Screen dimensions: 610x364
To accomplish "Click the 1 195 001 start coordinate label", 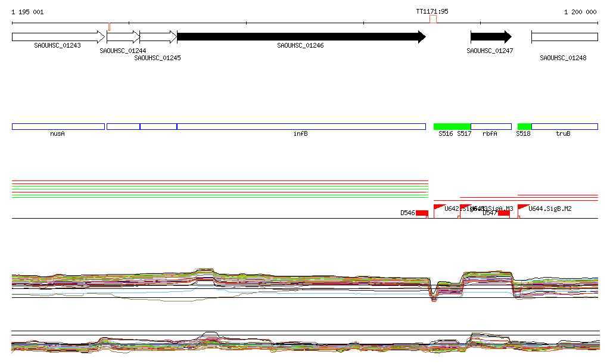I will click(x=27, y=12).
